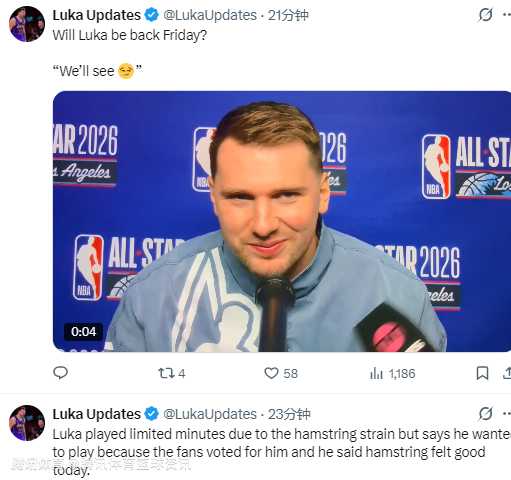This screenshot has width=511, height=480.
Task: Open the 21分钟 timestamp link
Action: click(x=288, y=15)
